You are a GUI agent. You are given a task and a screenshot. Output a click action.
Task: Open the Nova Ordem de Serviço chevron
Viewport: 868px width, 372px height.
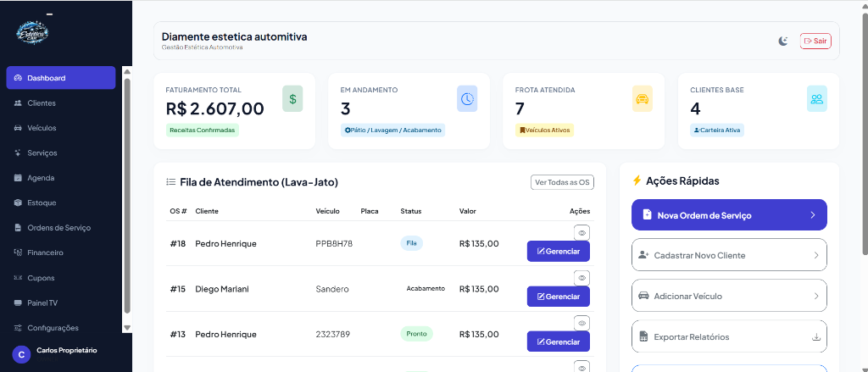pos(813,214)
